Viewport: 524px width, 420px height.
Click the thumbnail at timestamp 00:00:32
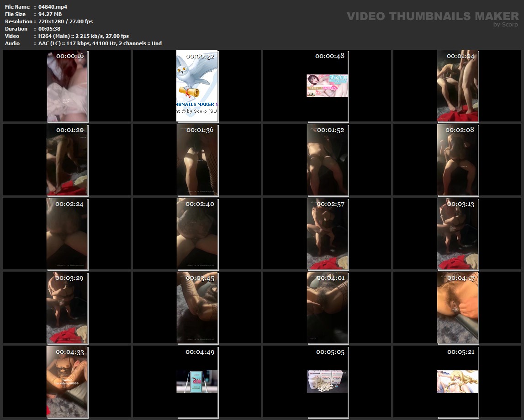[x=197, y=86]
